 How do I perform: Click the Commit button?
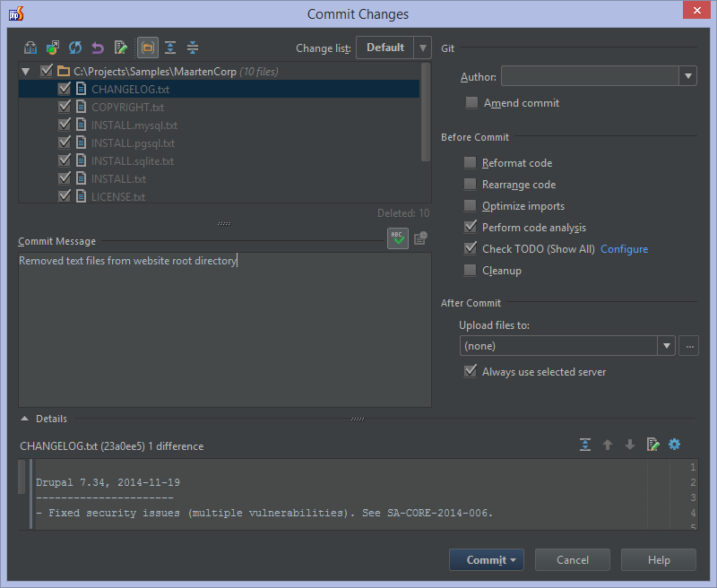click(486, 559)
